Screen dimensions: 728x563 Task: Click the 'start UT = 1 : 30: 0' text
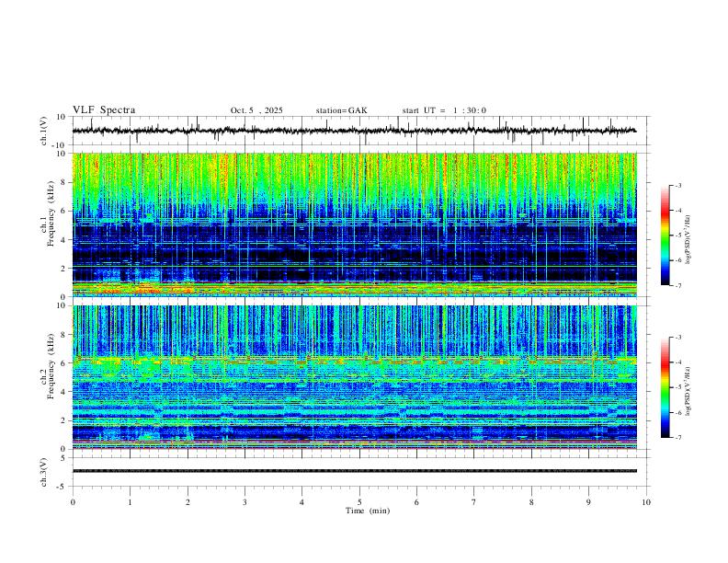(x=444, y=110)
